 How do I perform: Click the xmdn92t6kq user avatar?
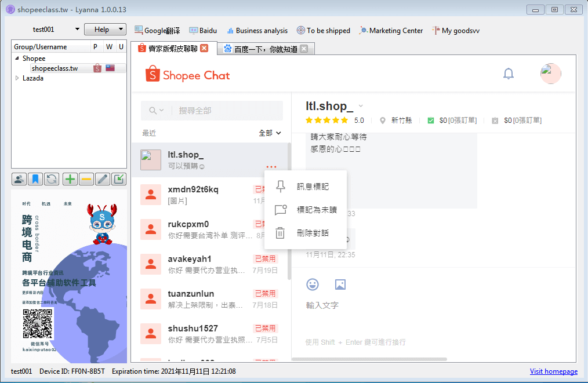tap(151, 195)
